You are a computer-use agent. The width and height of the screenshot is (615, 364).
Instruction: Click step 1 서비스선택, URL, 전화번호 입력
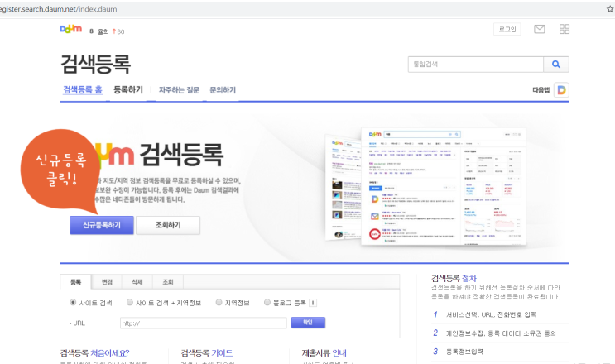coord(492,314)
